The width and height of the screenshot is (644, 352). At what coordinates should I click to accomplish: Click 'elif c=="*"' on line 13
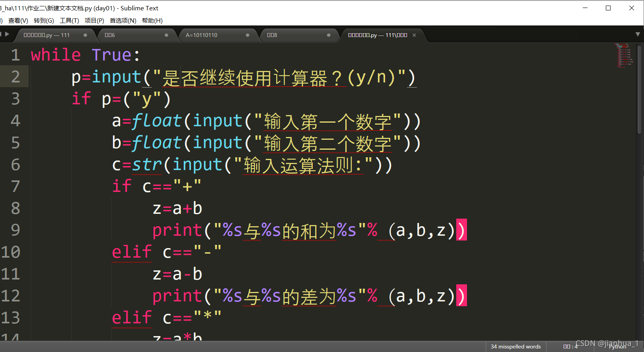(x=167, y=318)
